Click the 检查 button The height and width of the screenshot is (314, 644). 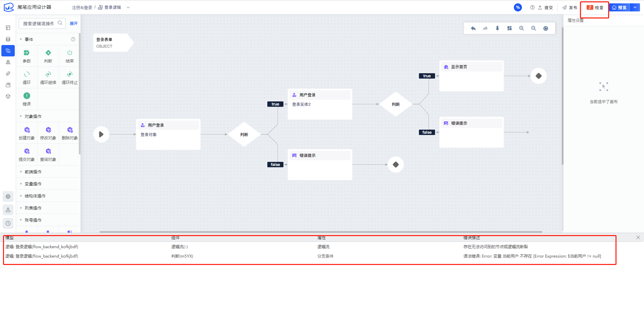coord(595,7)
